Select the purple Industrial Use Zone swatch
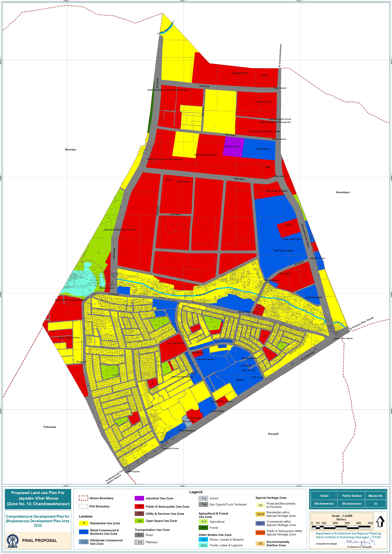392x554 pixels. [x=139, y=498]
